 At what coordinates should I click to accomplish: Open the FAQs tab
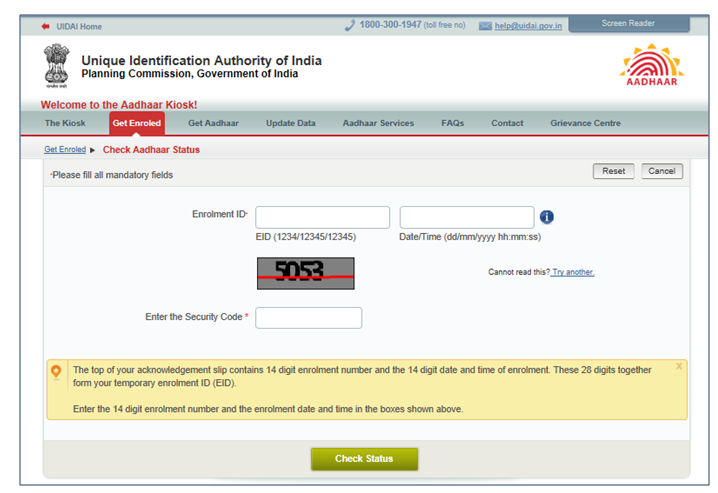(x=452, y=123)
